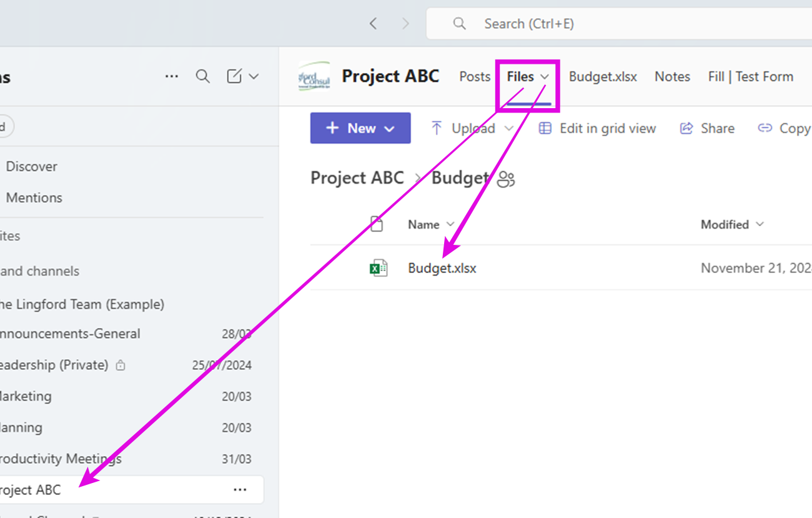Screen dimensions: 812x518
Task: Click the November 21 modified date
Action: point(756,268)
